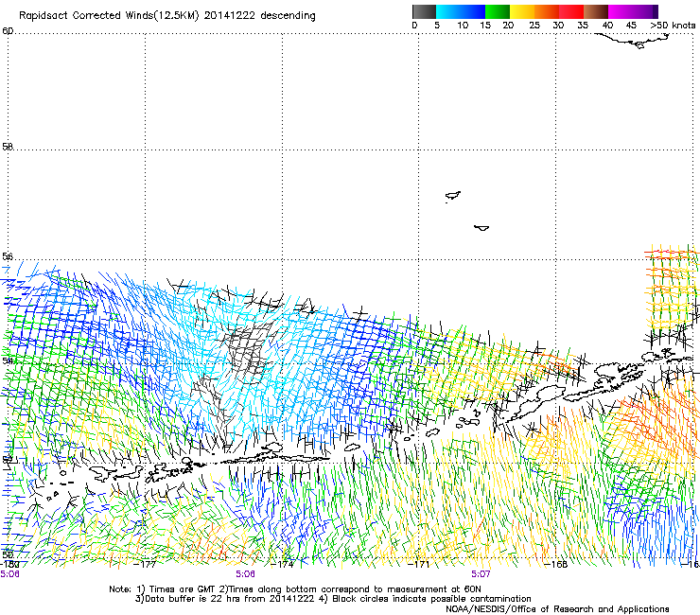Click the -171 longitude axis label
This screenshot has width=700, height=615.
(419, 564)
